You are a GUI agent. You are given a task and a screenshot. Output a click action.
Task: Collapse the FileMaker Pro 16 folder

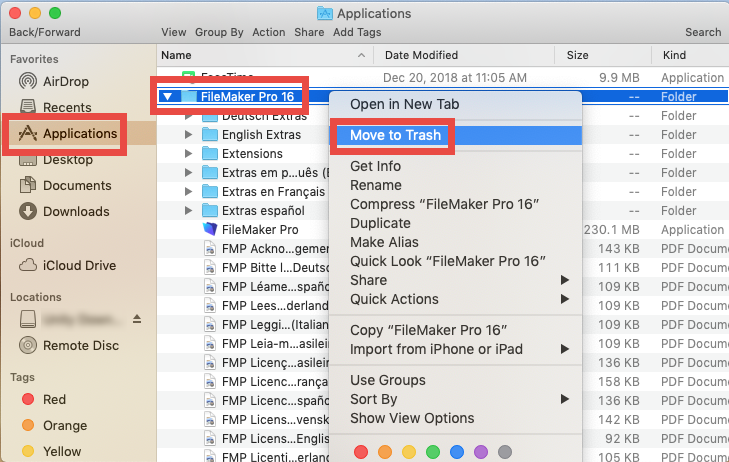[167, 97]
